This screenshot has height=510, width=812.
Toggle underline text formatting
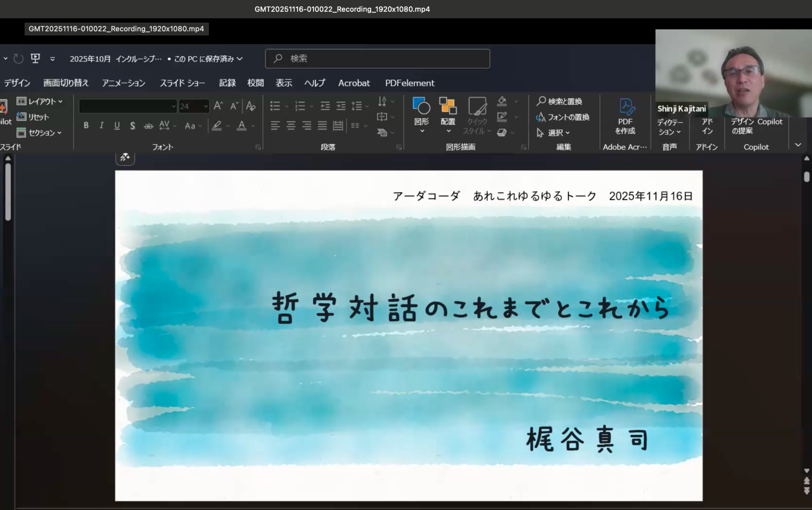pyautogui.click(x=117, y=125)
